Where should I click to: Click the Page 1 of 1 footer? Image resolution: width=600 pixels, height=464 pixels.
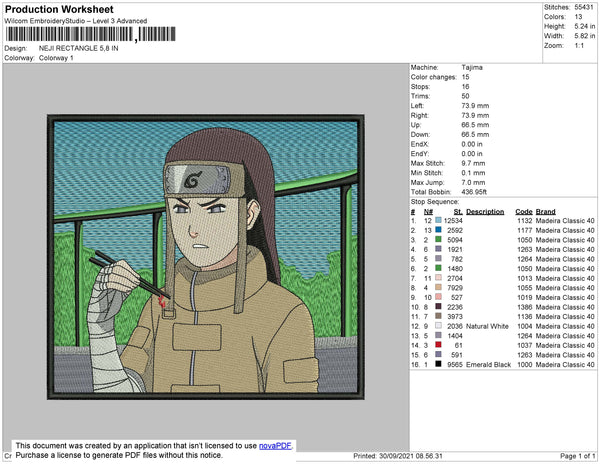(577, 456)
